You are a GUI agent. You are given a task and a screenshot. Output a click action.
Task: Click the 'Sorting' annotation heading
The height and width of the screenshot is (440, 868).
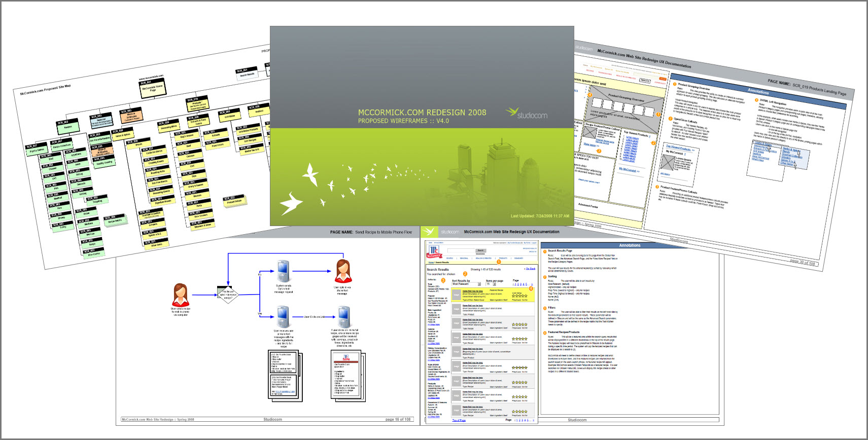[552, 276]
